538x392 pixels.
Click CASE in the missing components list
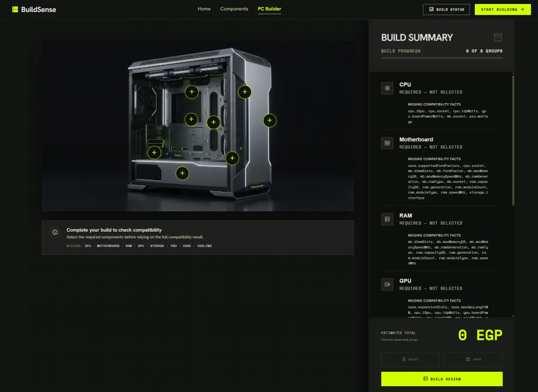pyautogui.click(x=187, y=246)
